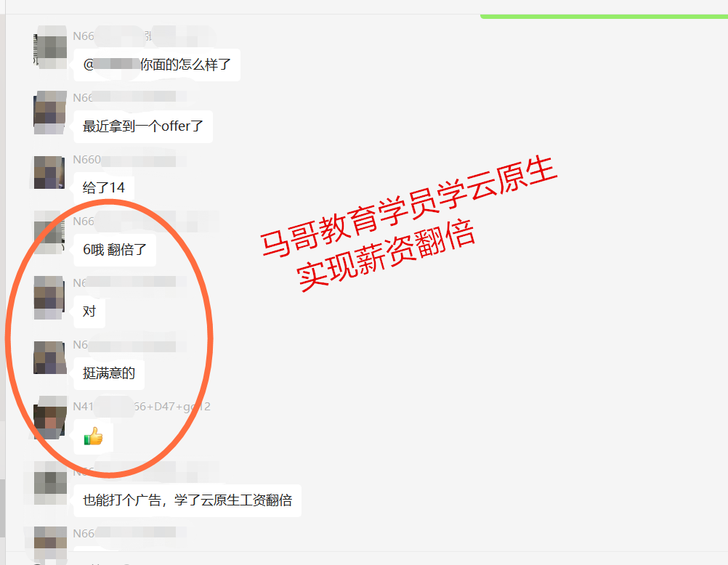Select the "最近拿到一个offer了" message bubble

click(143, 126)
